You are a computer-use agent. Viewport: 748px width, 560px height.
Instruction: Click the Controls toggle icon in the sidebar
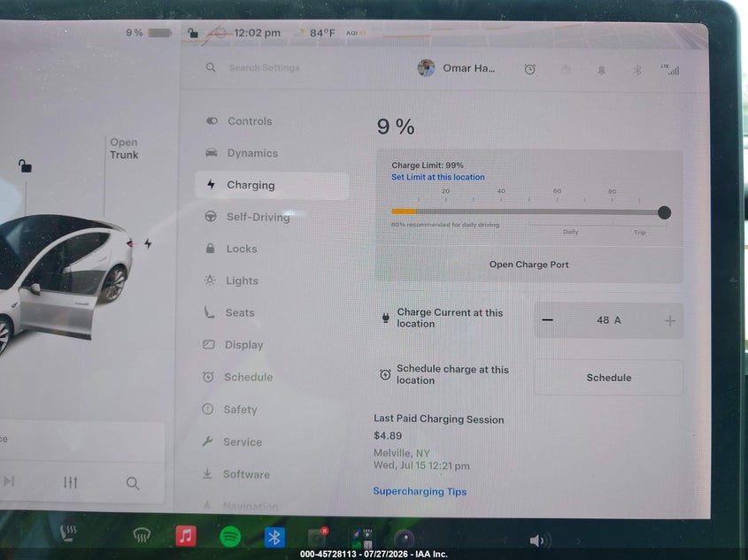(212, 120)
